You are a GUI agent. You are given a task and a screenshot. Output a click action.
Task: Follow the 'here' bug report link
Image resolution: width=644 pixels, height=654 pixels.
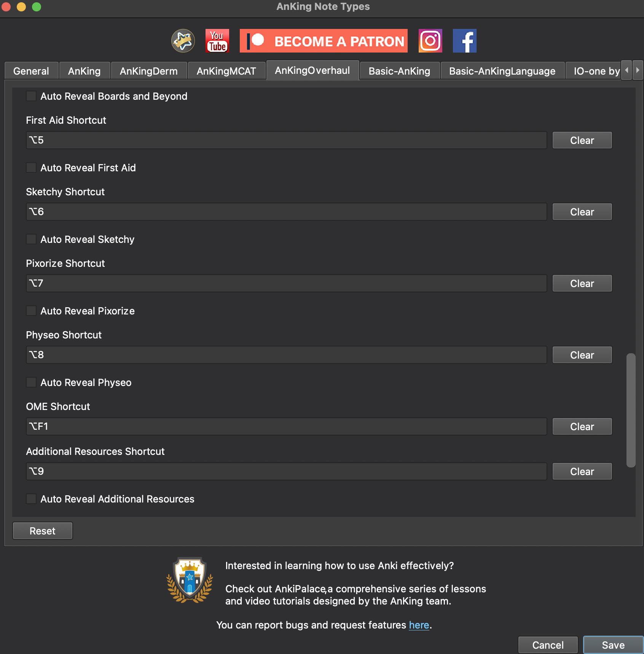419,625
